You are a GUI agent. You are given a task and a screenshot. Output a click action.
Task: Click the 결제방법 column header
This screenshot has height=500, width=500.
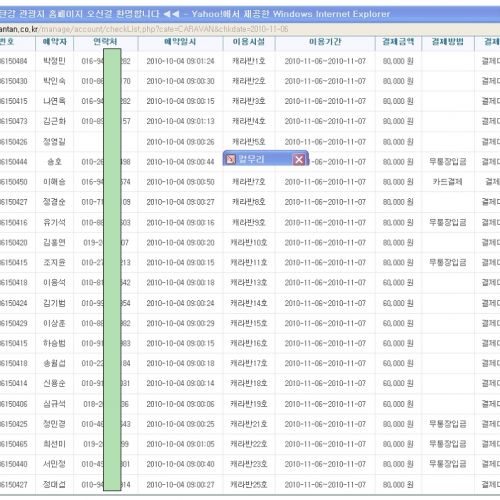click(448, 42)
